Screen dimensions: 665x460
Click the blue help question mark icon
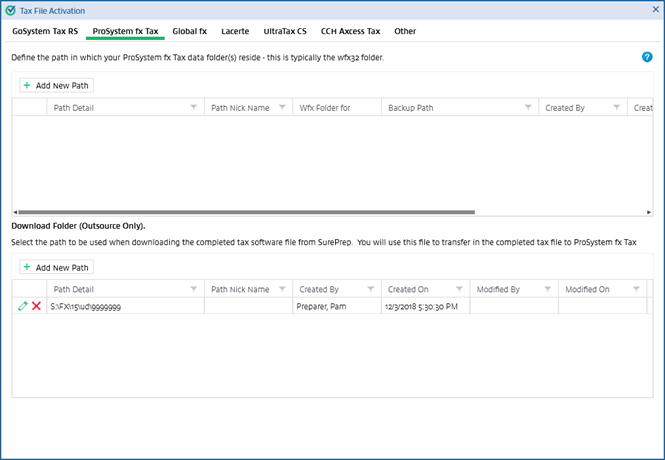coord(647,57)
